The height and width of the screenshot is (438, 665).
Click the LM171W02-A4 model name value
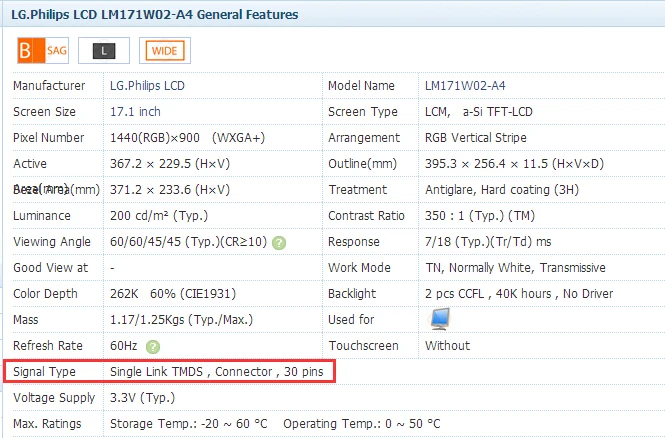465,86
